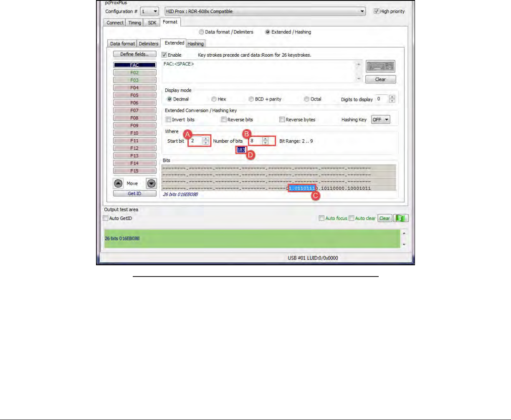Switch to the SDK tab

click(x=152, y=23)
